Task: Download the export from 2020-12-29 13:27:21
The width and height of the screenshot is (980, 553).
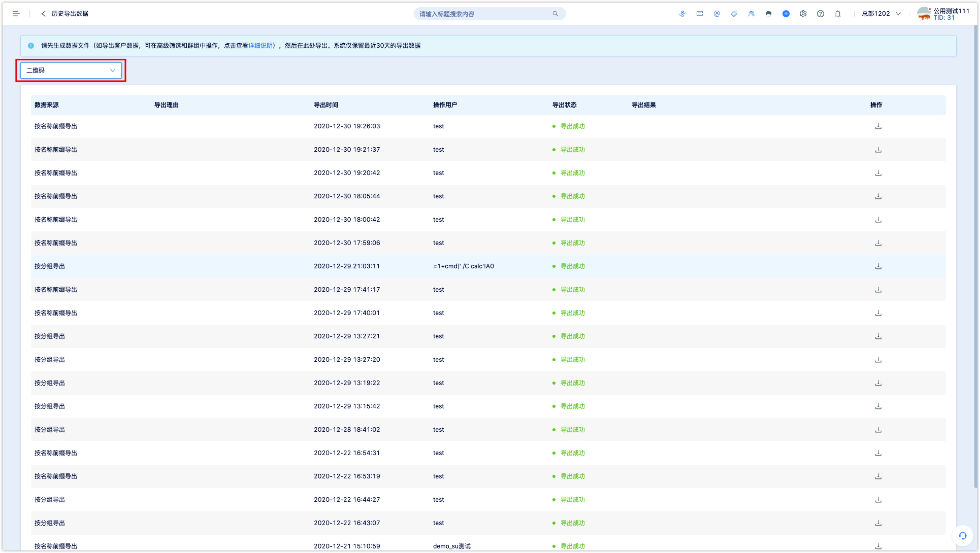Action: click(x=878, y=336)
